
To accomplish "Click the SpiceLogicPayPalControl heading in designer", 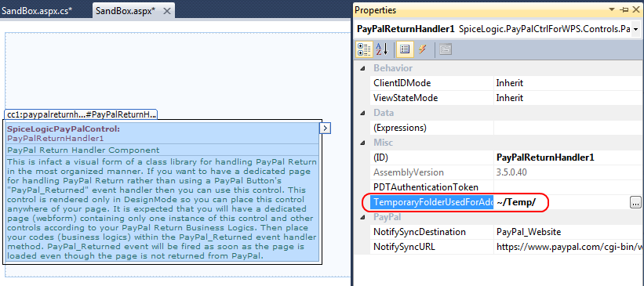I will pos(64,129).
